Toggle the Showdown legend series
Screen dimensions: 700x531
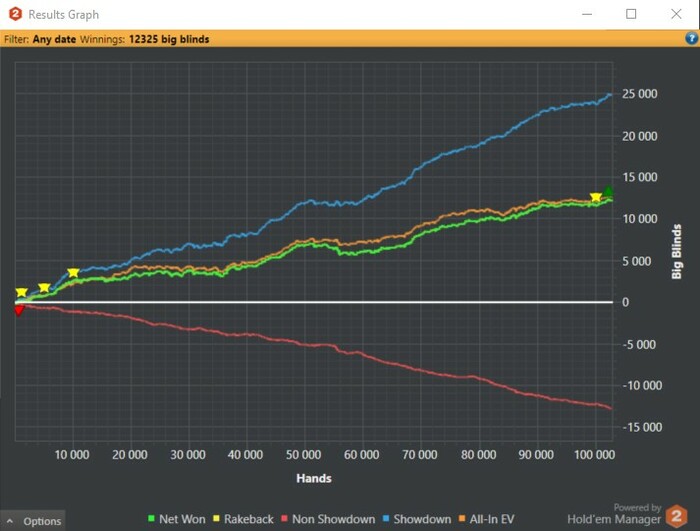417,519
